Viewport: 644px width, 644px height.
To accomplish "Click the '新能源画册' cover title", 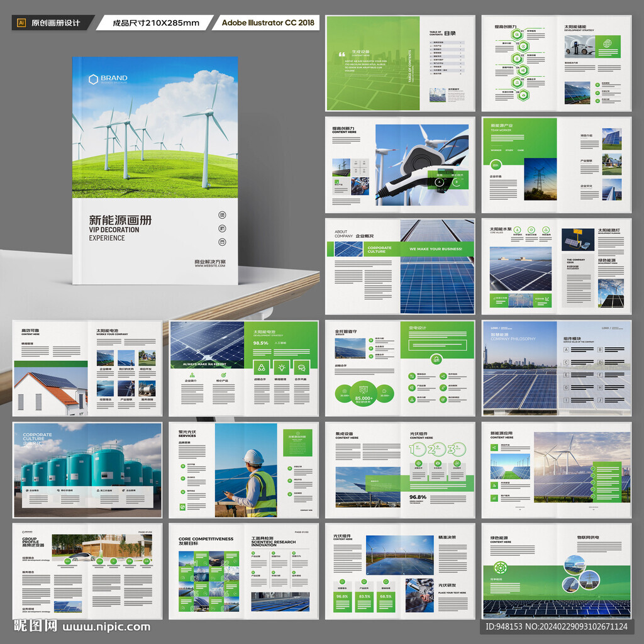I will [120, 219].
